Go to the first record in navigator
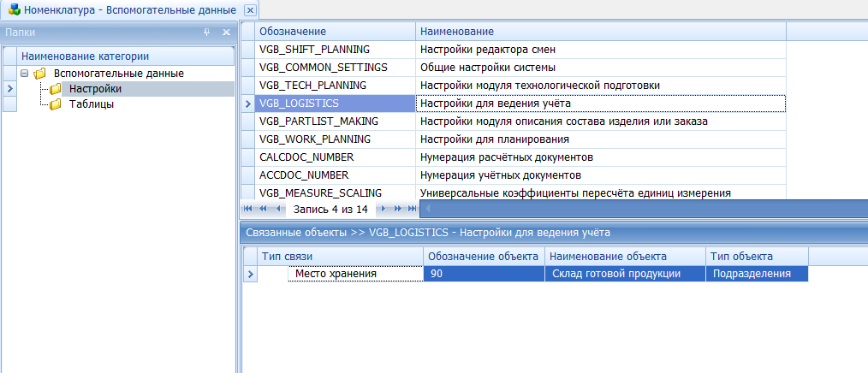 (248, 208)
